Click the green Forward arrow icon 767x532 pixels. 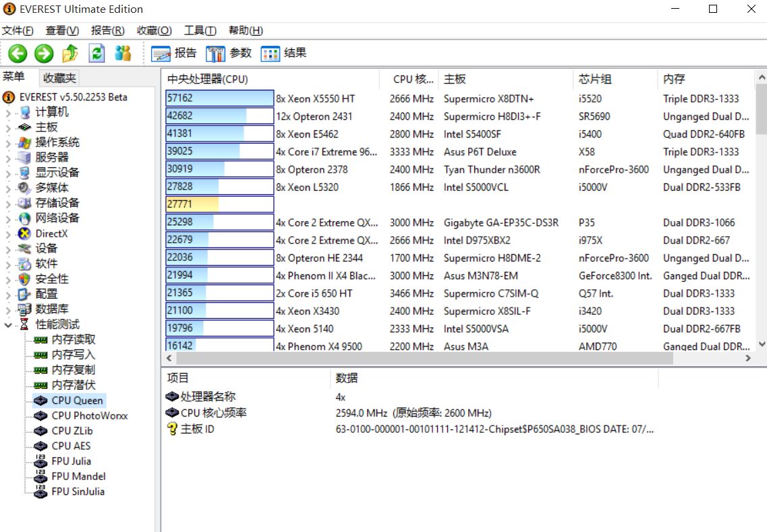coord(44,53)
